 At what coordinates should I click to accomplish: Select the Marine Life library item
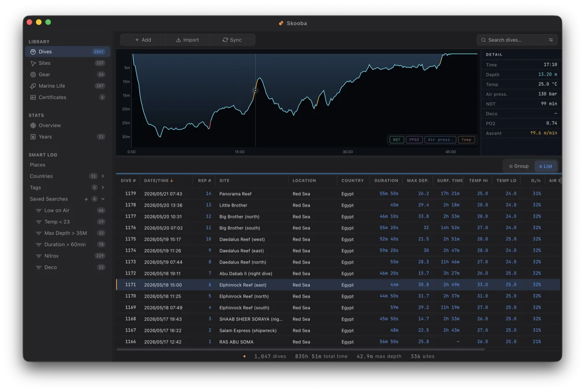pyautogui.click(x=68, y=86)
